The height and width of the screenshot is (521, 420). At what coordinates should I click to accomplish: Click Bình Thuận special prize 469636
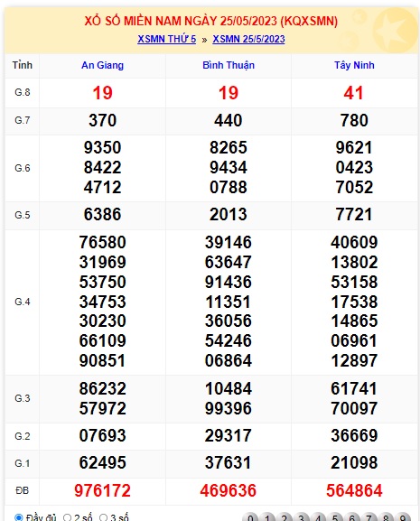pyautogui.click(x=229, y=491)
